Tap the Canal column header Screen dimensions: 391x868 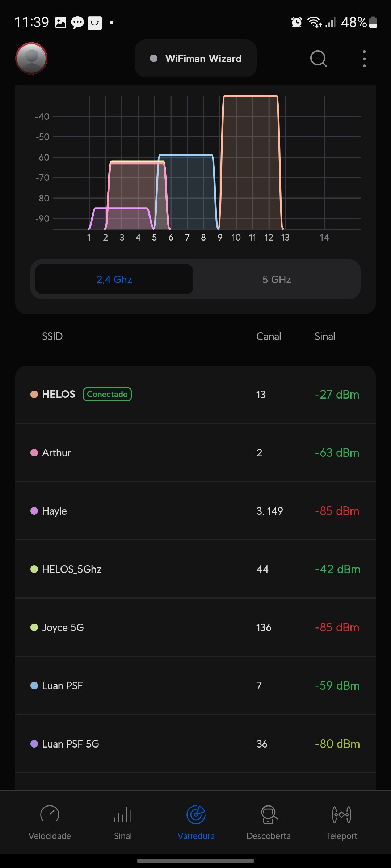(x=269, y=336)
